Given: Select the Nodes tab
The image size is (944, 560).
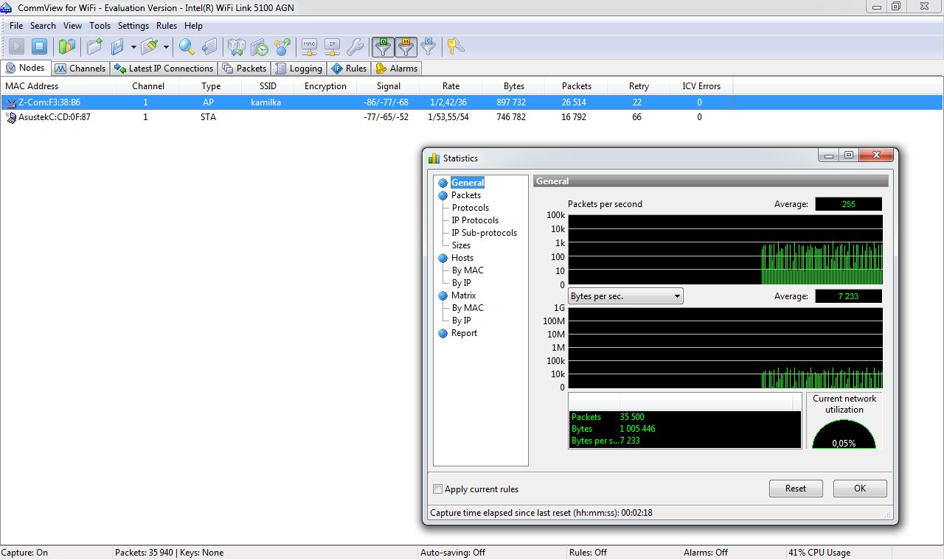Looking at the screenshot, I should [x=25, y=68].
